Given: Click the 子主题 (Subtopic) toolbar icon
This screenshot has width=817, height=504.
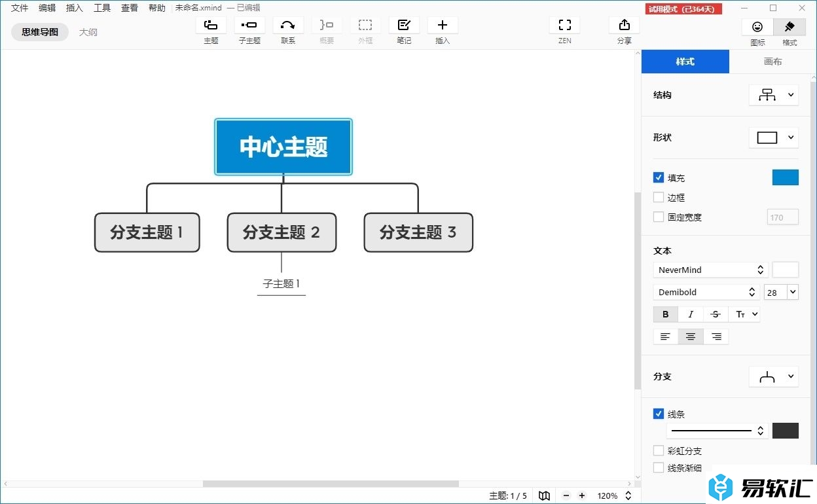Looking at the screenshot, I should pyautogui.click(x=249, y=26).
